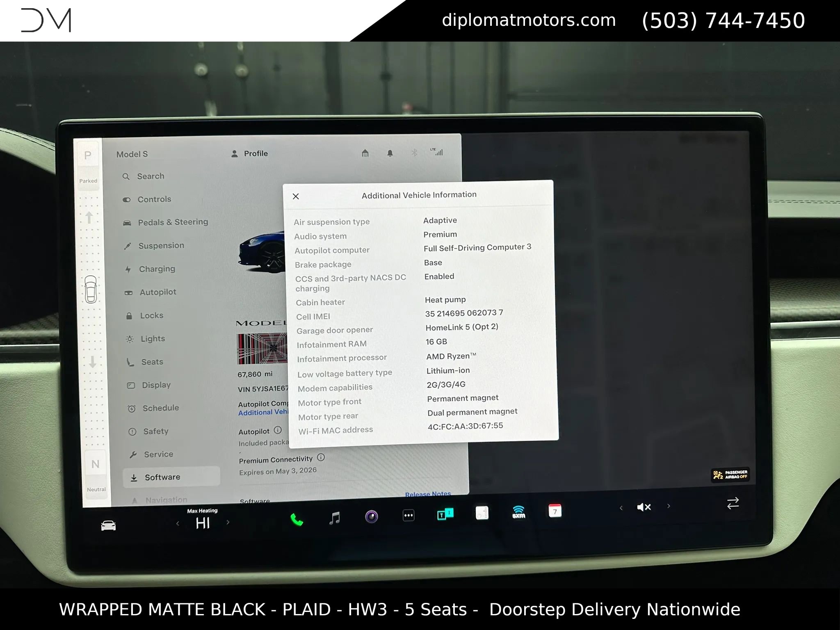Viewport: 840px width, 630px height.
Task: Tap the HomeLink garage icon
Action: 365,153
